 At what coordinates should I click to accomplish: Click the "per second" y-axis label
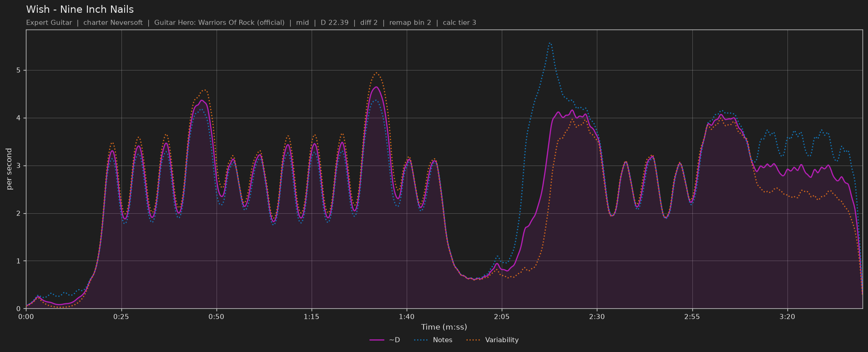coord(9,169)
